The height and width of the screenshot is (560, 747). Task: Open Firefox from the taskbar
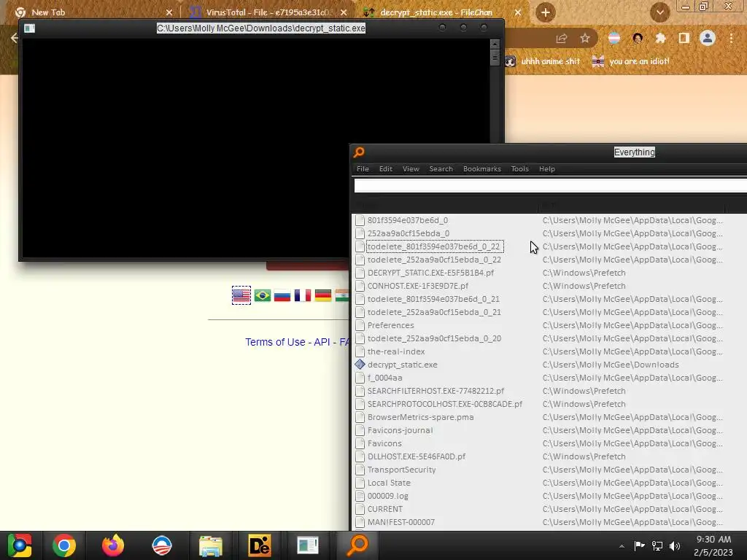113,545
